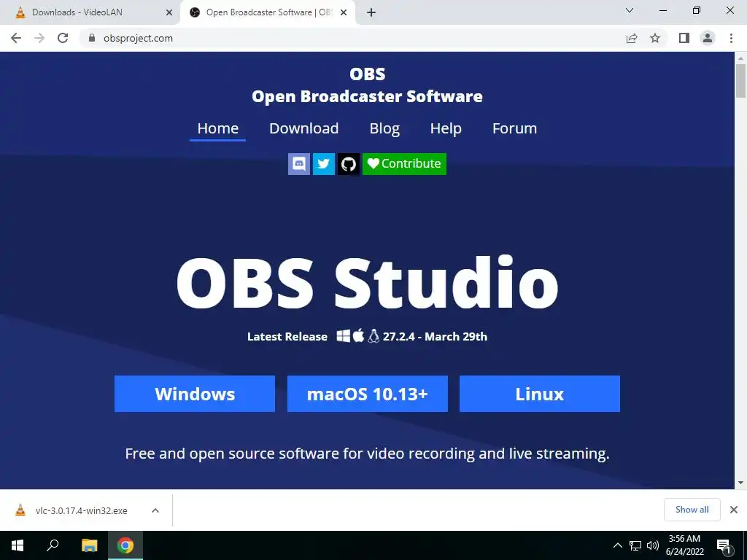This screenshot has width=747, height=560.
Task: Open the notification center icon
Action: [x=723, y=545]
